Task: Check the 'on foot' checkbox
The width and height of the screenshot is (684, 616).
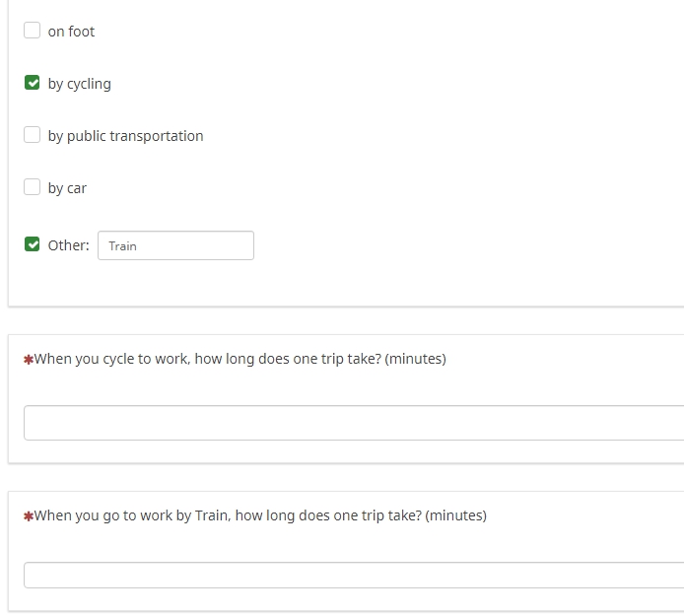Action: click(x=33, y=31)
